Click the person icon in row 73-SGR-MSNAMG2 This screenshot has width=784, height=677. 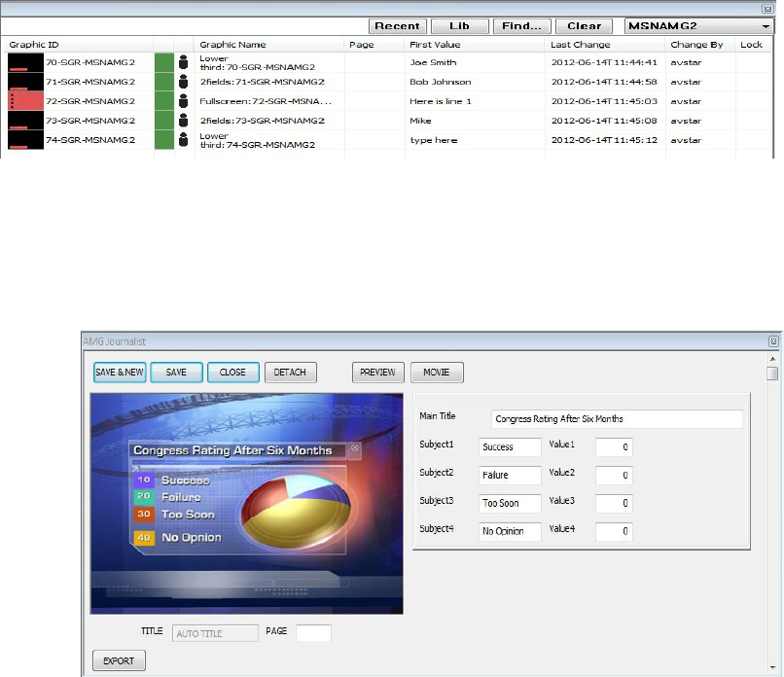click(184, 121)
